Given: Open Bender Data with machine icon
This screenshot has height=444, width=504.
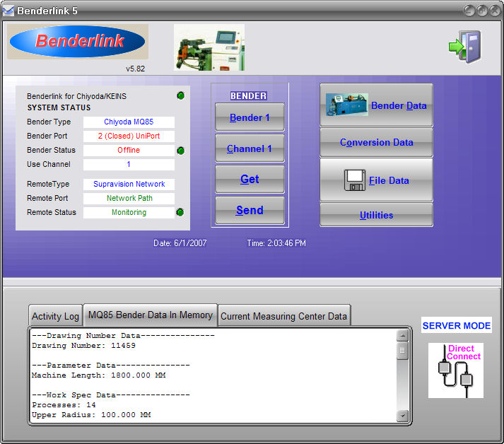Looking at the screenshot, I should click(376, 105).
